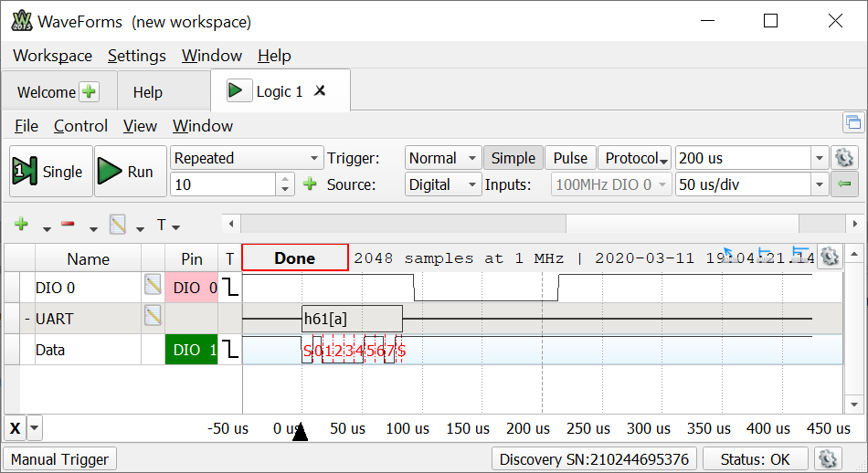Open the View menu
Viewport: 868px width, 473px height.
point(140,126)
